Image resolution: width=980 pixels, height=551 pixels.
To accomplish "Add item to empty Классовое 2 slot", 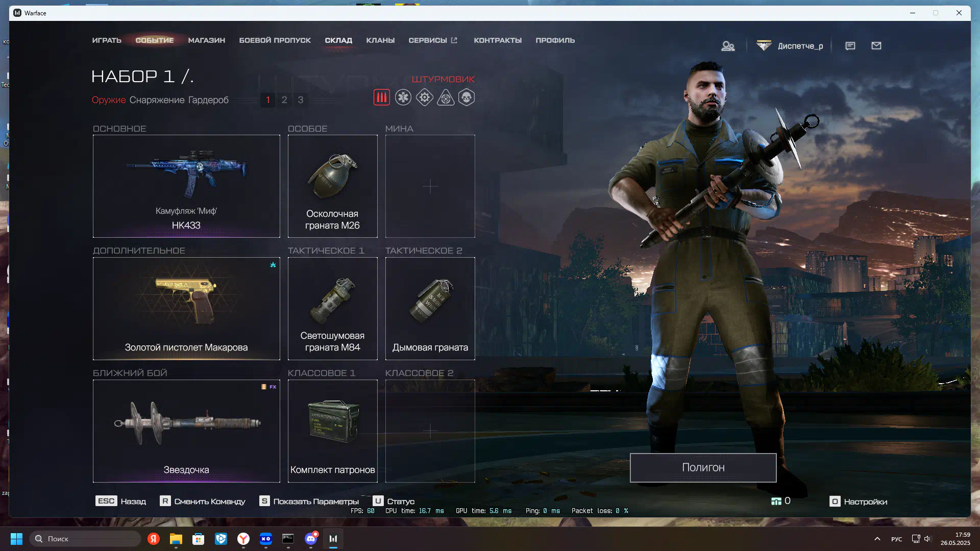I will [x=430, y=431].
